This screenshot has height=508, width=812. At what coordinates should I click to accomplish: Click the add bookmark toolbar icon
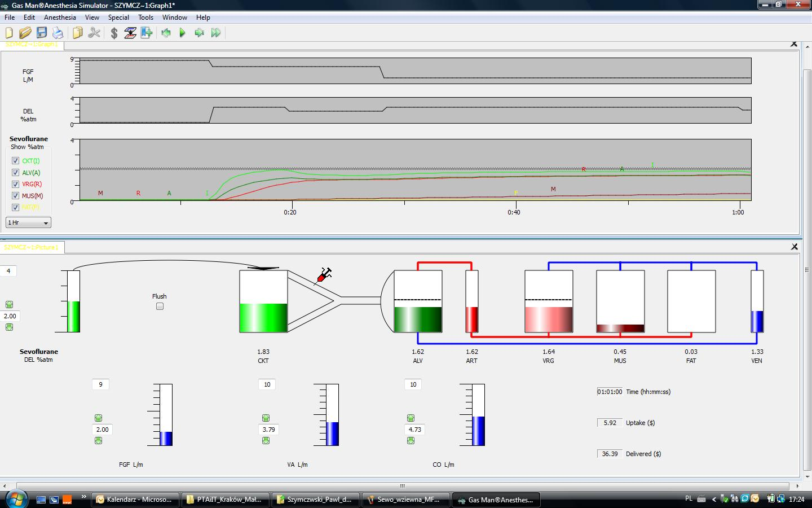pyautogui.click(x=147, y=33)
